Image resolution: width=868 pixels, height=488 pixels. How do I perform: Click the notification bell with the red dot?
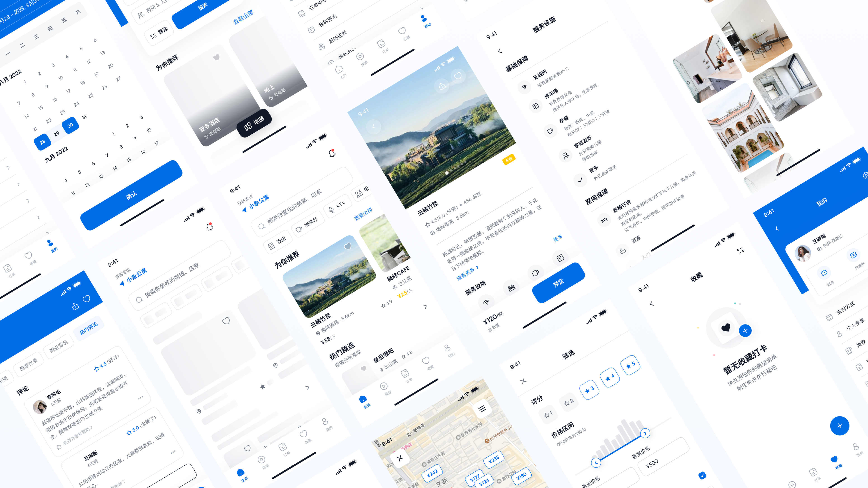pos(332,154)
